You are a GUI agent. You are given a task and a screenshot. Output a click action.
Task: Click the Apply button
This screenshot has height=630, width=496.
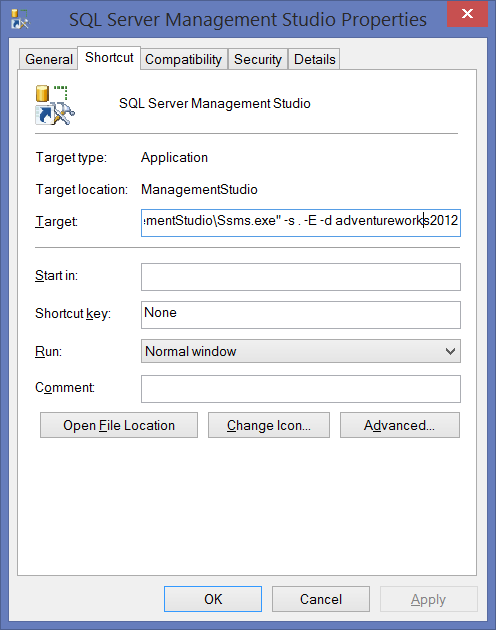tap(428, 599)
